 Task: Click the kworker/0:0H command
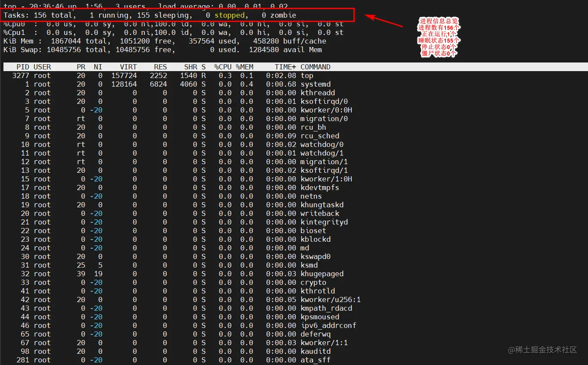pos(326,110)
